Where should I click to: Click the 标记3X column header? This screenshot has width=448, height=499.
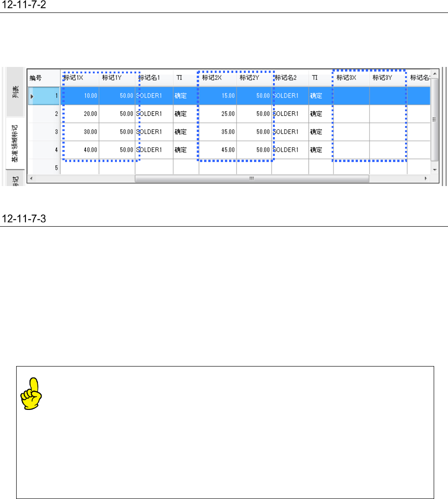click(x=351, y=78)
